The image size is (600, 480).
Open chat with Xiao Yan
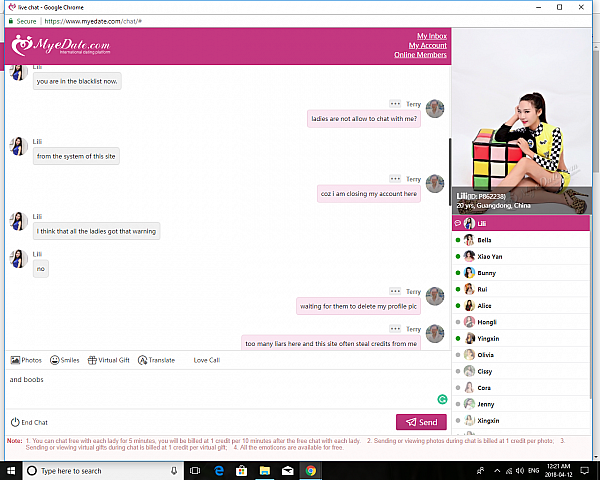pos(489,256)
